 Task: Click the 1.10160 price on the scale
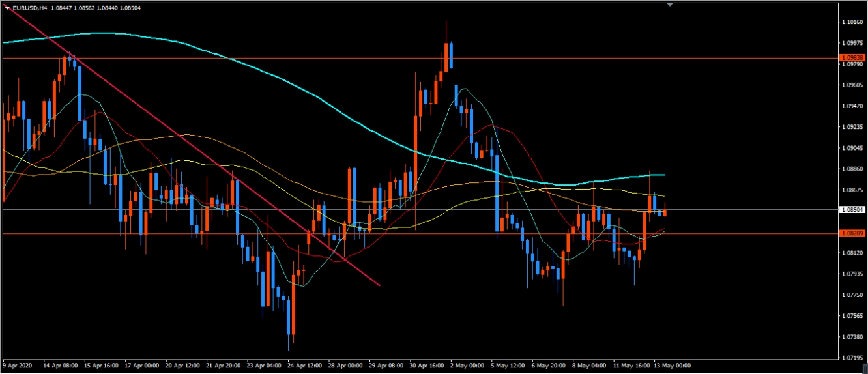click(851, 22)
